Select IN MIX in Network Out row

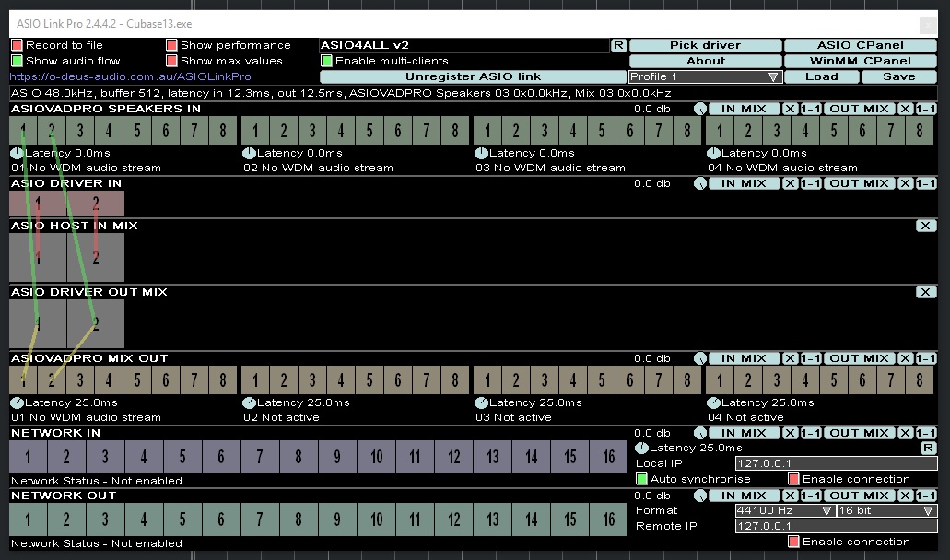tap(744, 496)
